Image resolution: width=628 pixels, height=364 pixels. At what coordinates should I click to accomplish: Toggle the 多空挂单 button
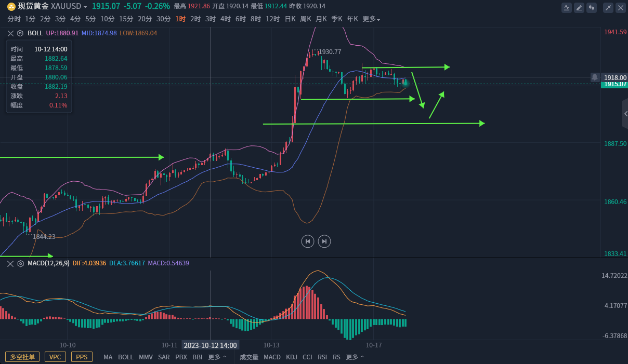(x=22, y=357)
